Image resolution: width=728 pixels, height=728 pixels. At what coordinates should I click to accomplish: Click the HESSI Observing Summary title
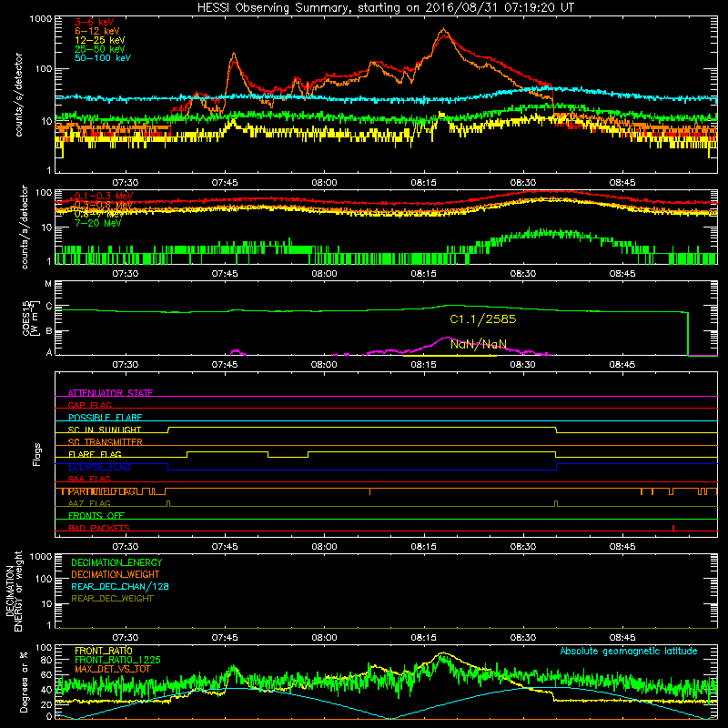(385, 8)
